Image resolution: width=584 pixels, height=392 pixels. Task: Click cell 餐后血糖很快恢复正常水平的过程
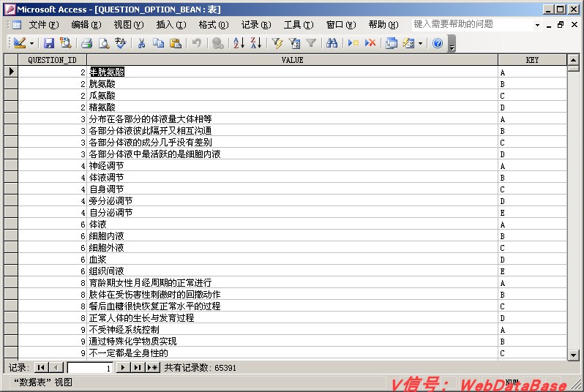click(x=293, y=306)
